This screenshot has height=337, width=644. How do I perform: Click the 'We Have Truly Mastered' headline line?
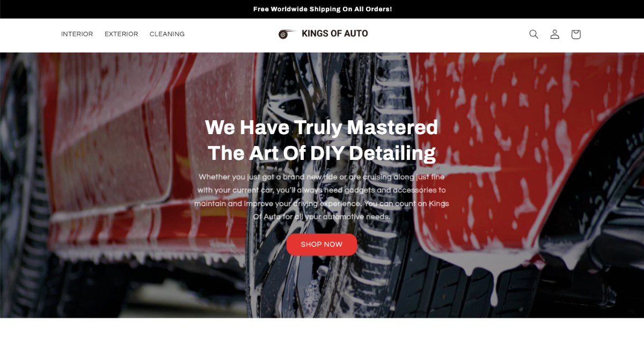(321, 128)
